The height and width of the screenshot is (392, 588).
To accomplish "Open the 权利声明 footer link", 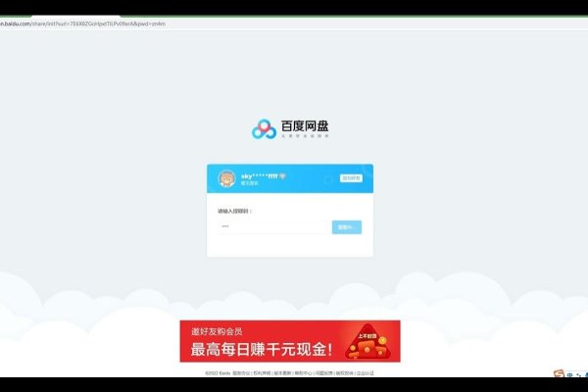I will (x=262, y=373).
